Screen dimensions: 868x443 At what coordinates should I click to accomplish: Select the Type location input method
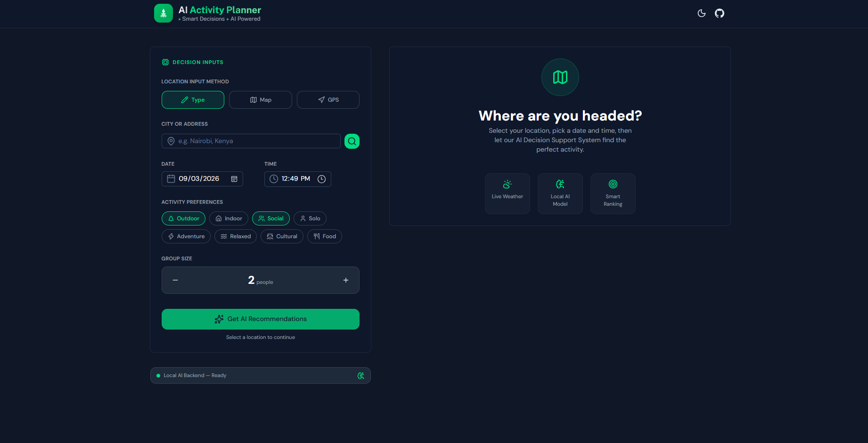(x=193, y=100)
